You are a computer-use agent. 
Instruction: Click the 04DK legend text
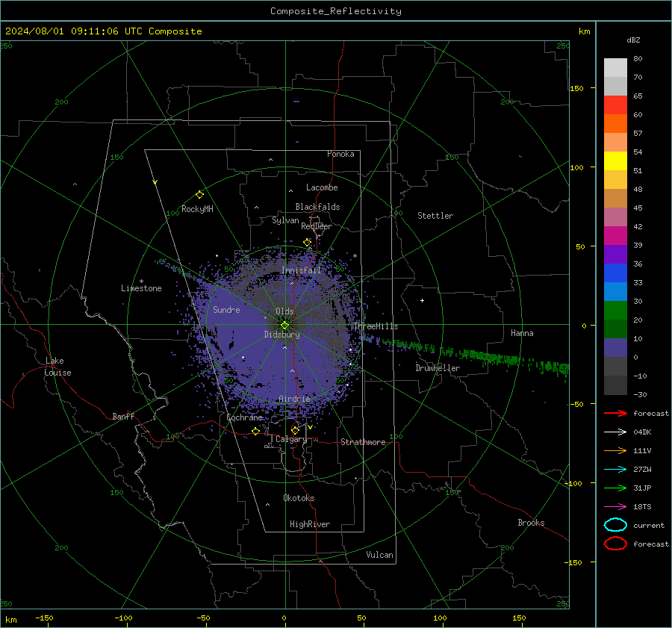click(x=642, y=432)
